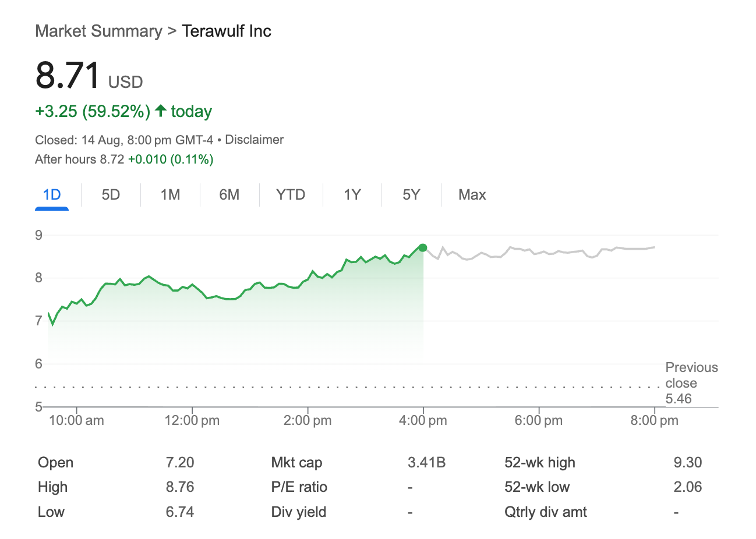Click the 12:00 pm axis label
756x539 pixels.
point(192,420)
